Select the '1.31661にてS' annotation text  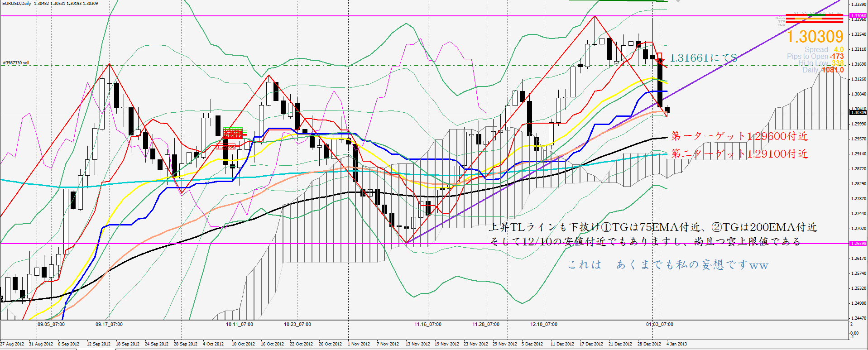tap(703, 58)
